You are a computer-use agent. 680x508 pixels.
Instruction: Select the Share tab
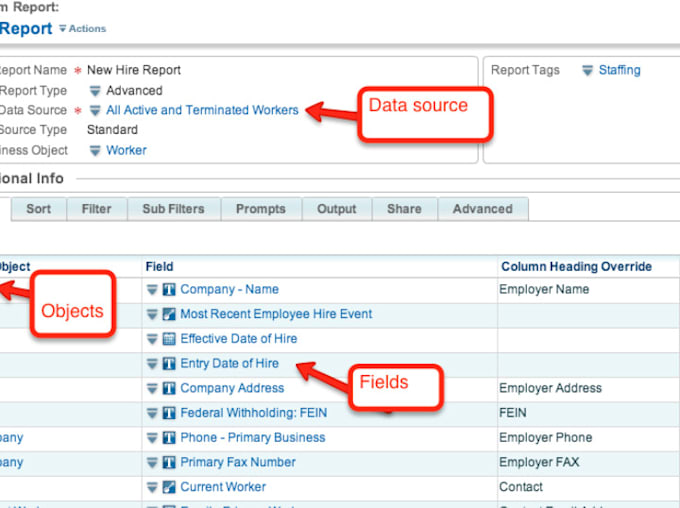click(x=404, y=209)
